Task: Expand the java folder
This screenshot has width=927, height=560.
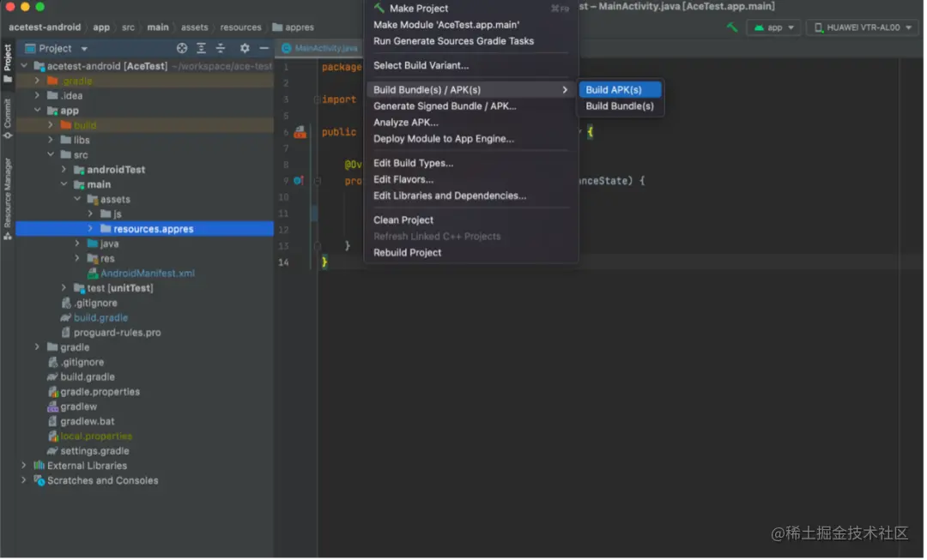Action: 77,244
